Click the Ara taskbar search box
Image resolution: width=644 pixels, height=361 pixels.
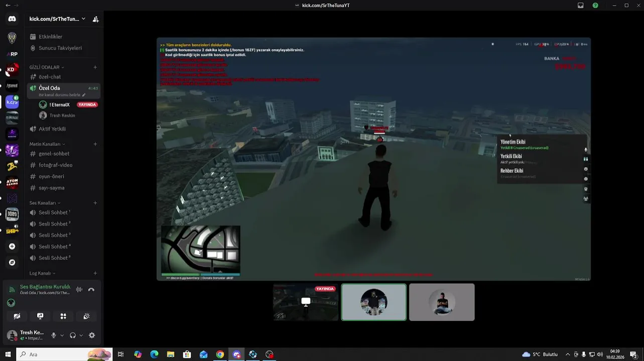[64, 354]
